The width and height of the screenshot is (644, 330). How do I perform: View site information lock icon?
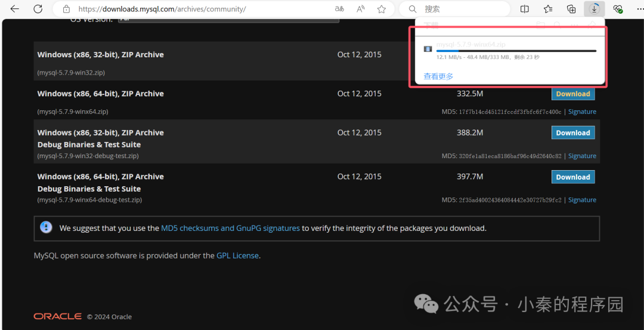tap(66, 8)
